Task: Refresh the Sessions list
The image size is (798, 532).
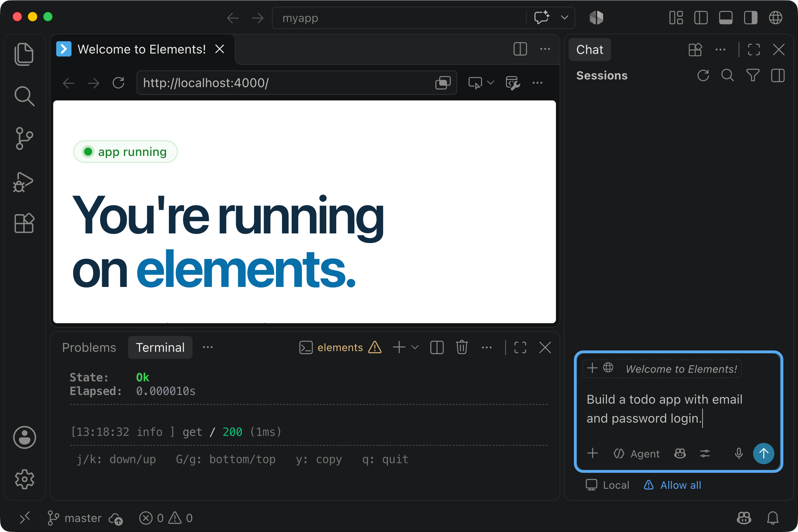Action: [x=703, y=75]
